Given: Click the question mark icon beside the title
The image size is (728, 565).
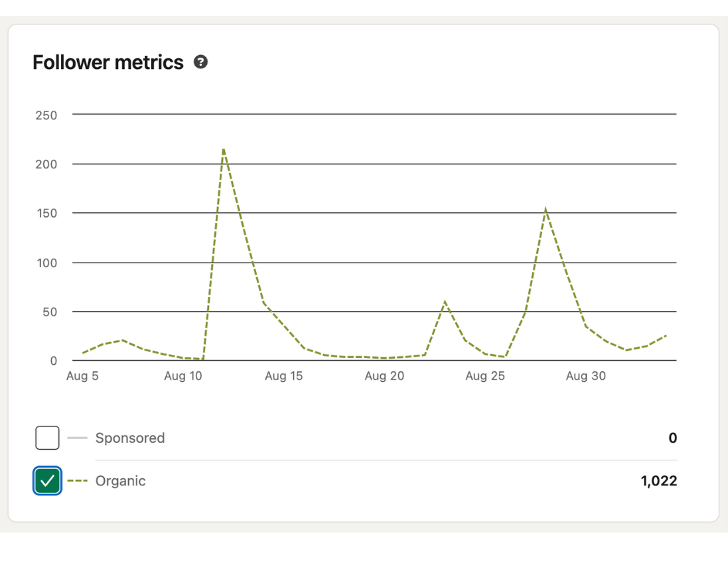Looking at the screenshot, I should pyautogui.click(x=200, y=62).
